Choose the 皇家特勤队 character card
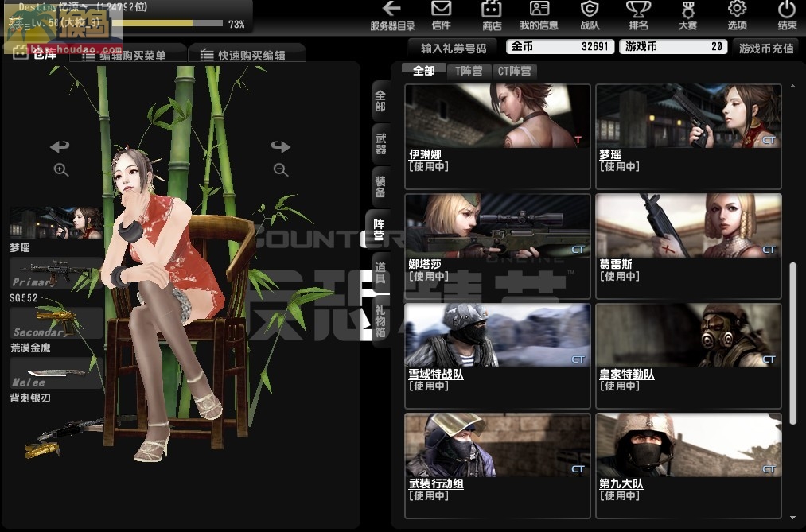The height and width of the screenshot is (532, 806). point(688,356)
